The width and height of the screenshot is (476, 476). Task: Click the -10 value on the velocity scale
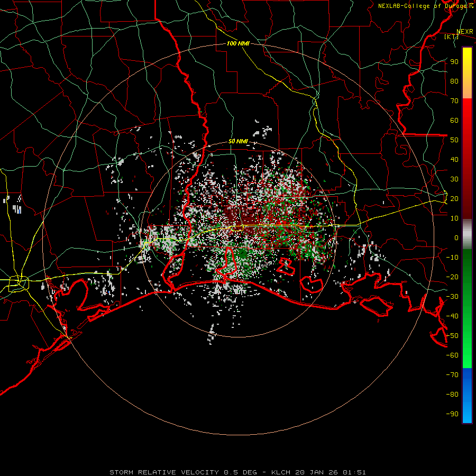pos(452,258)
